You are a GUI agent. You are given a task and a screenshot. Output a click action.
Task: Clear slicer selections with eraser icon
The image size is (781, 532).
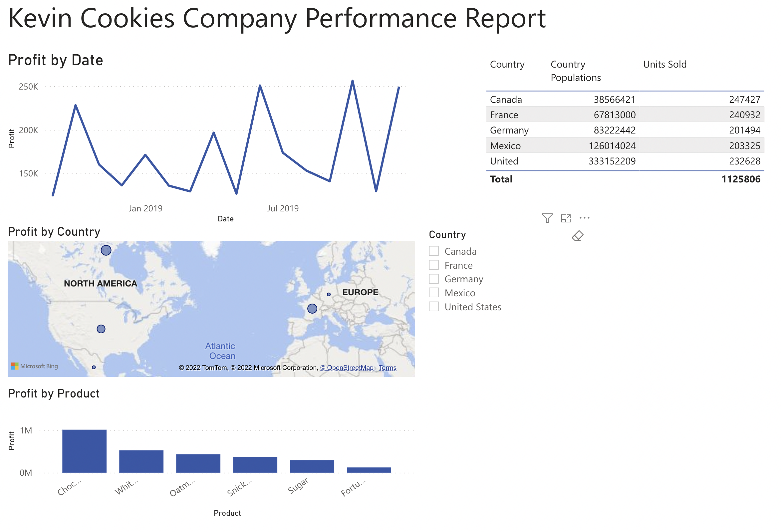click(x=577, y=236)
